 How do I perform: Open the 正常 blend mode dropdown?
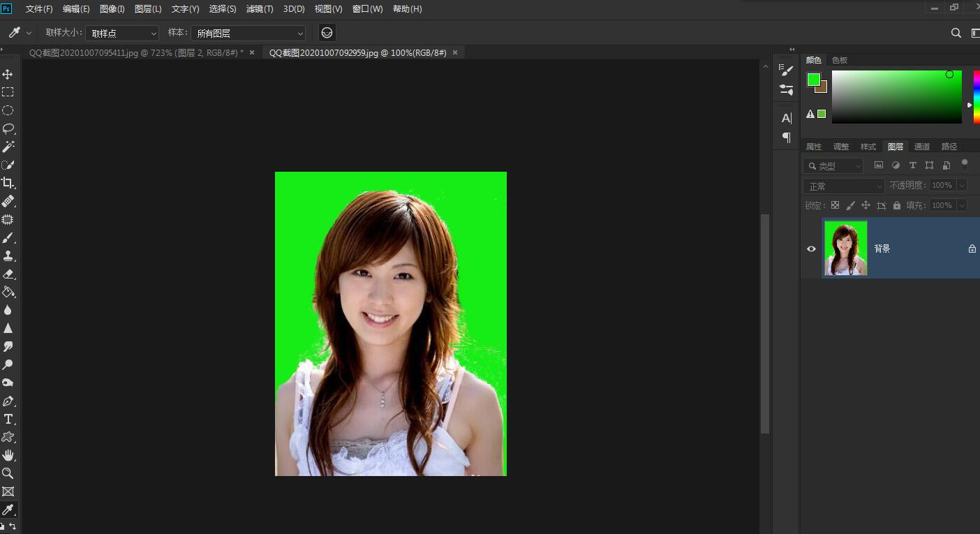[x=843, y=186]
